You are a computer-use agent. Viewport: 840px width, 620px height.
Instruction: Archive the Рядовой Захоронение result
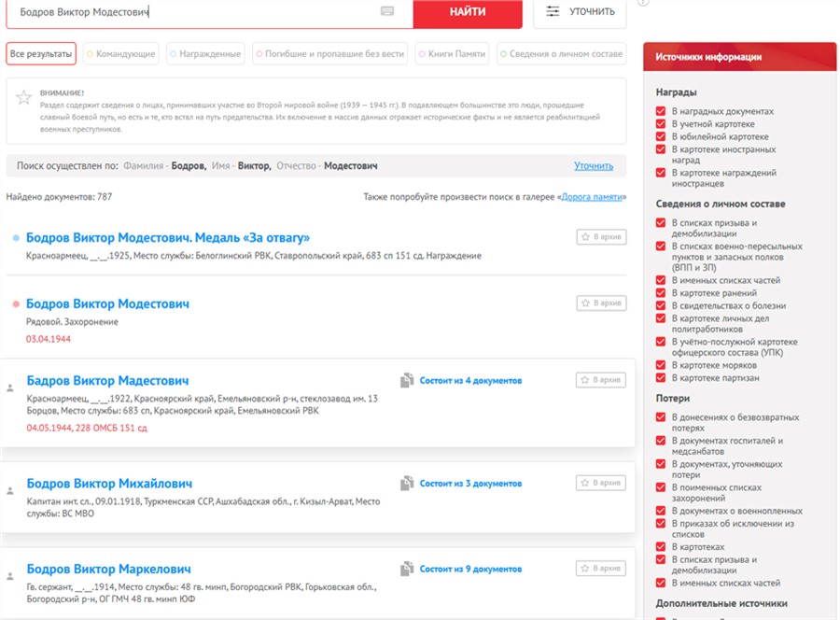[601, 303]
